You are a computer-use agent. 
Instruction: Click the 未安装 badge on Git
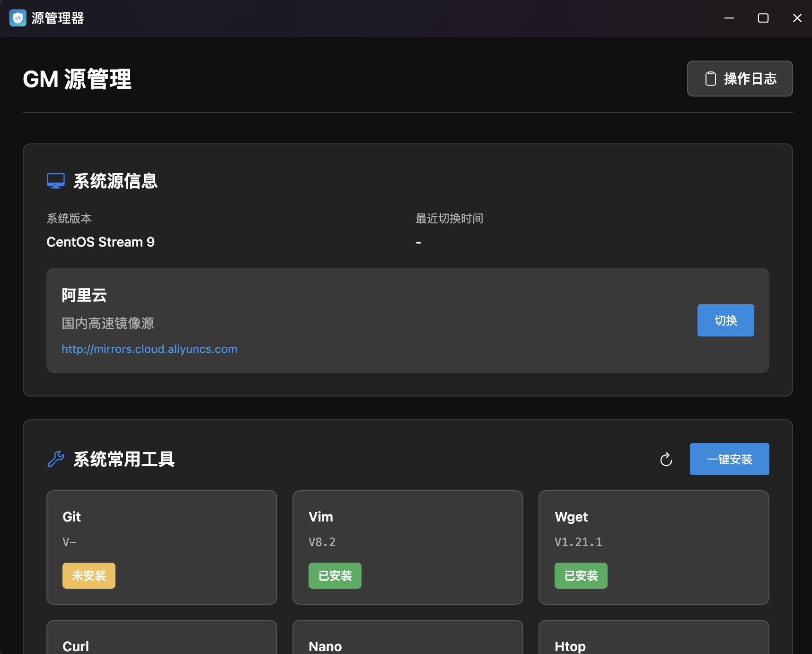point(89,575)
